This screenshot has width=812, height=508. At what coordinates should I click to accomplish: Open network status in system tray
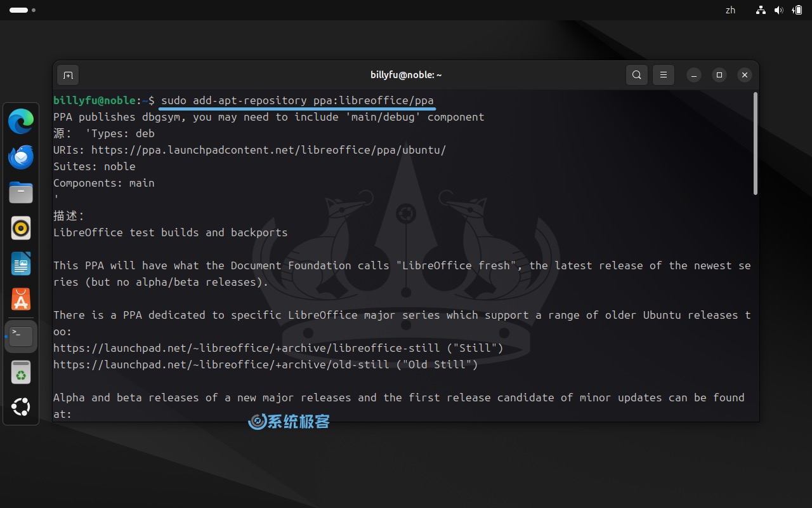click(761, 10)
